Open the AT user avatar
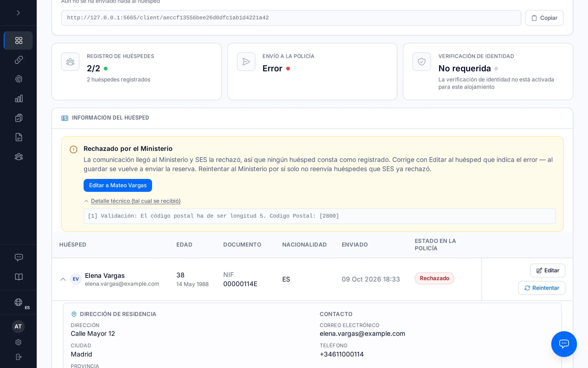Screen dimensions: 588x368 pos(18,326)
